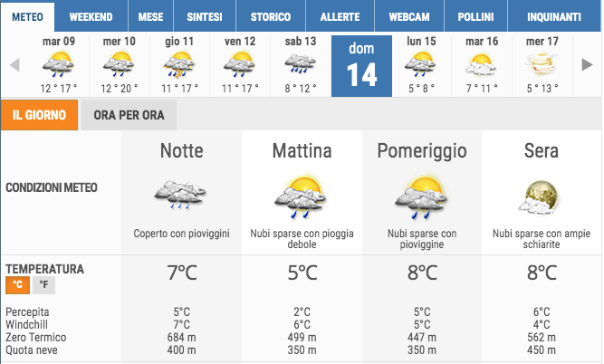Select the highlighted dom 14 day tile
604x364 pixels.
(361, 66)
